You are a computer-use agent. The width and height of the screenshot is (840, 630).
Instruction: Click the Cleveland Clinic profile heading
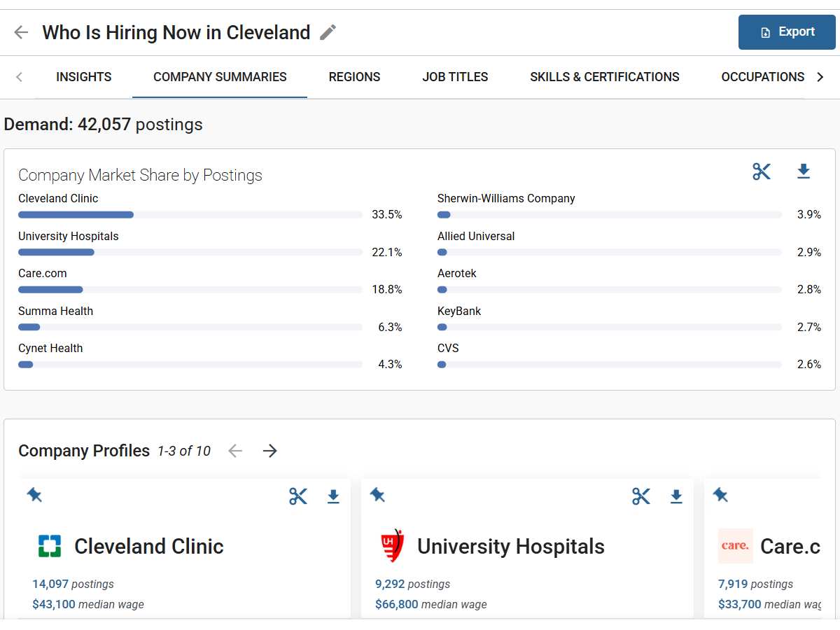[149, 546]
